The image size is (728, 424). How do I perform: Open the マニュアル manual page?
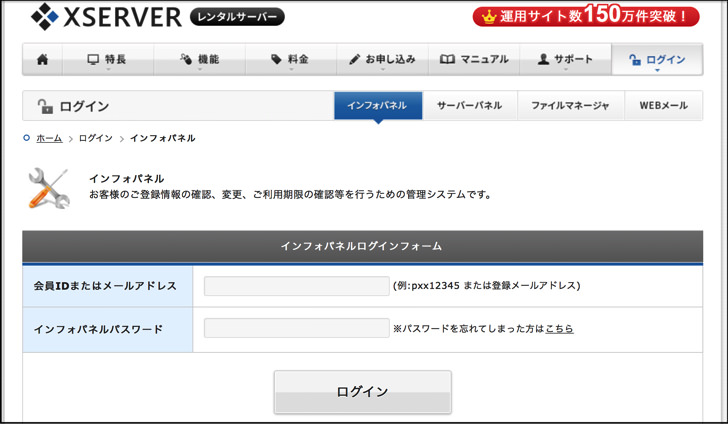474,59
